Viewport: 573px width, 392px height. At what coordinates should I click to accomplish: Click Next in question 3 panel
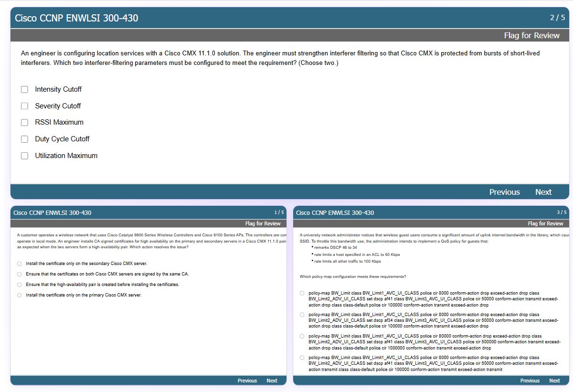pyautogui.click(x=554, y=381)
